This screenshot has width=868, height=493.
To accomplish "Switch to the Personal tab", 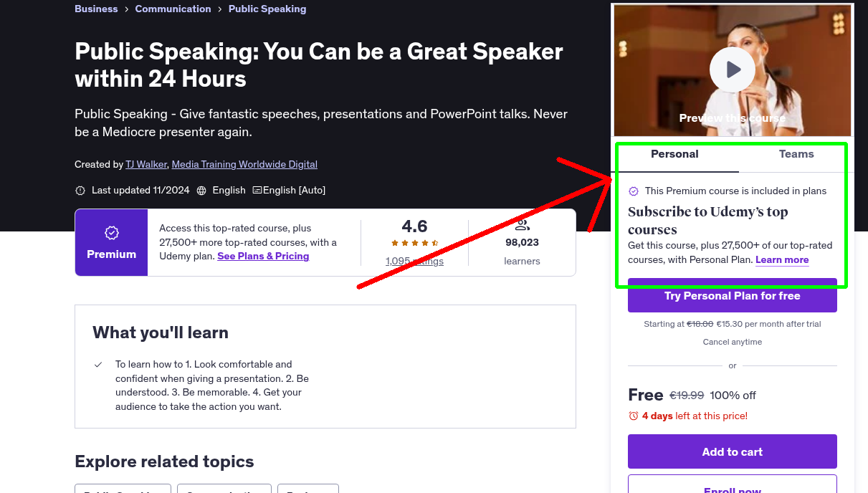I will pos(674,154).
